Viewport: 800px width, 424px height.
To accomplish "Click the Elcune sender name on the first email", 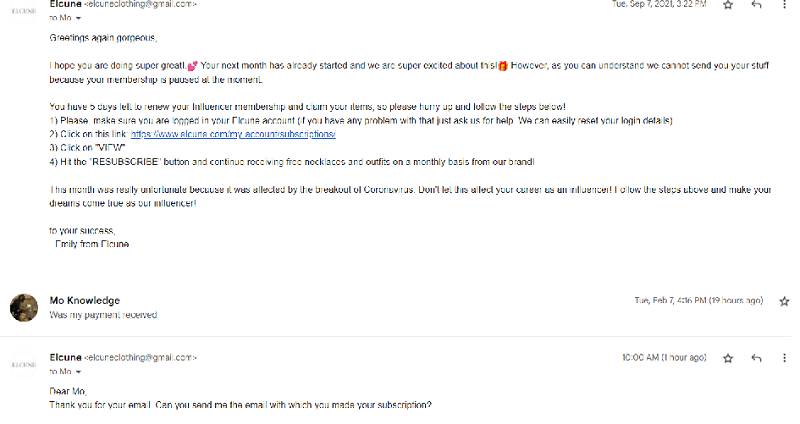I will pos(64,5).
